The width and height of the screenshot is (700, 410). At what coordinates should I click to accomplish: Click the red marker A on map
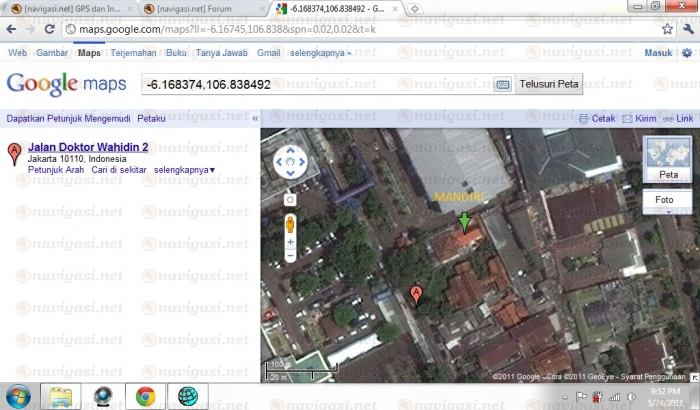pos(416,293)
